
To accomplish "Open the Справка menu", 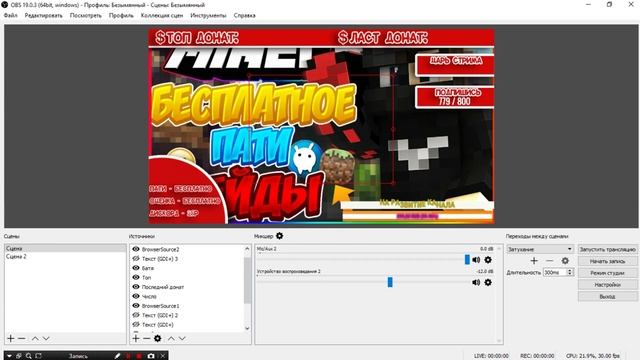I will tap(244, 15).
